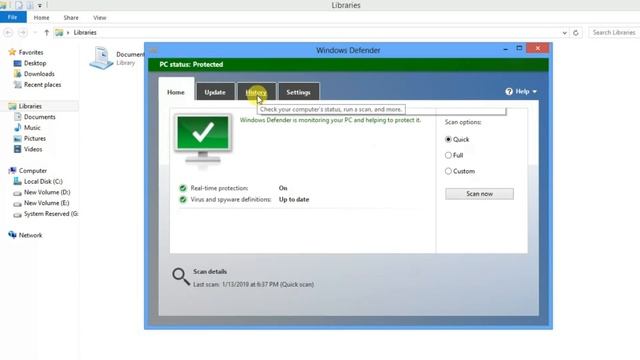Open the Music library in sidebar
This screenshot has width=640, height=360.
32,128
